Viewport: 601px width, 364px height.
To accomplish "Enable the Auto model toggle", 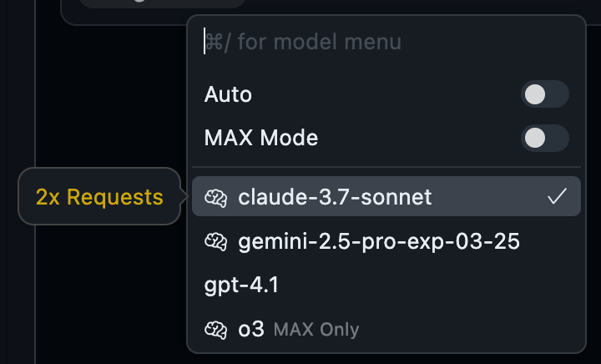I will (544, 94).
